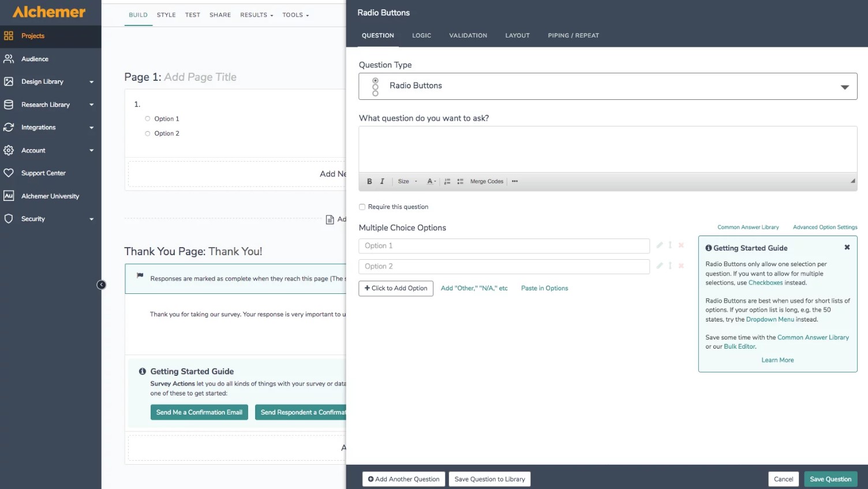Open the Question Type dropdown

(608, 86)
